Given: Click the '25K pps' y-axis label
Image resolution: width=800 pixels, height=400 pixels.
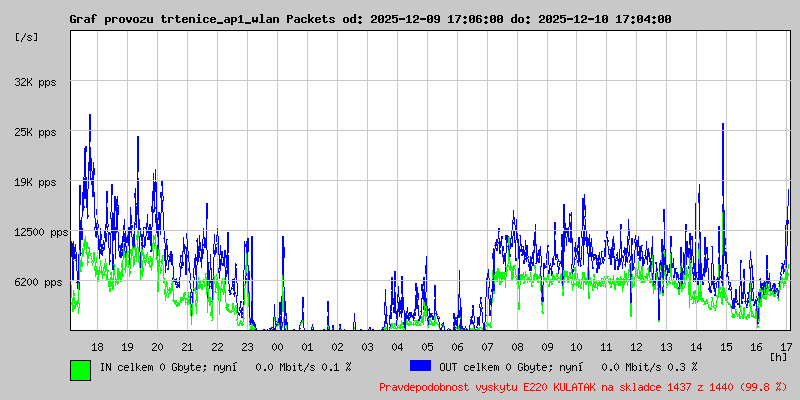Looking at the screenshot, I should pos(35,132).
